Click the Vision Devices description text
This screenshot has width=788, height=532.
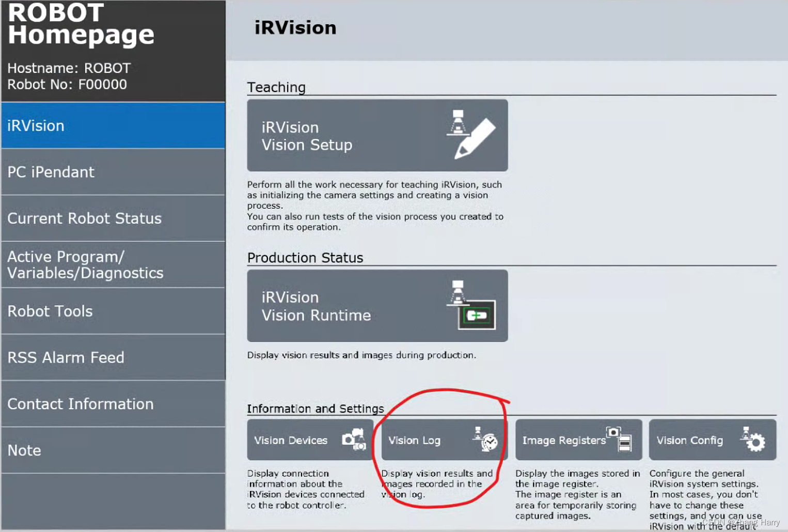(x=306, y=489)
